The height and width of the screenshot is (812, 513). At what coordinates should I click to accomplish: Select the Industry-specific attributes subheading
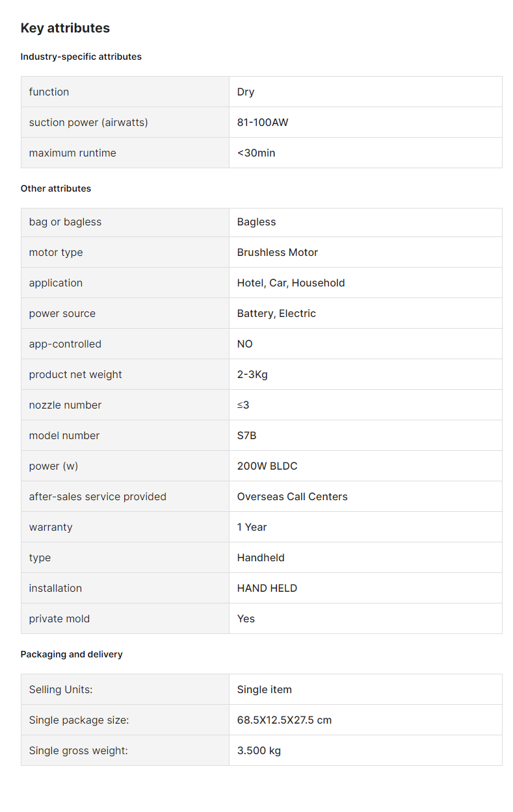pos(81,57)
